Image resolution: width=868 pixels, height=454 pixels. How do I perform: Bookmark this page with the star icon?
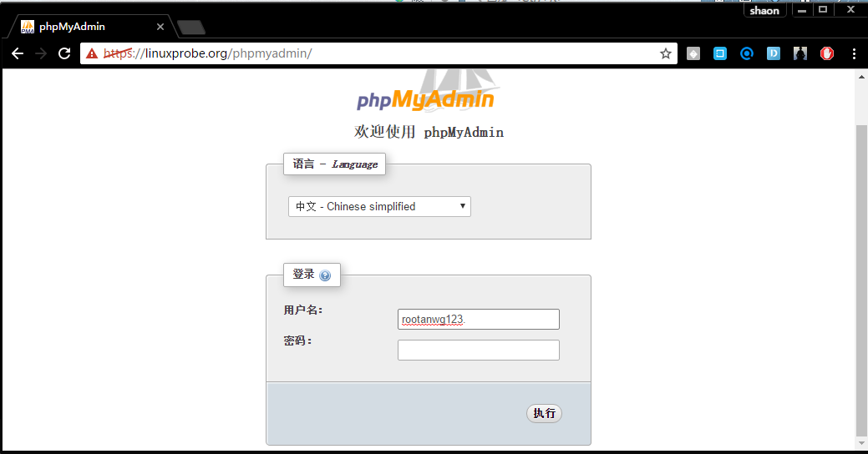(x=665, y=53)
